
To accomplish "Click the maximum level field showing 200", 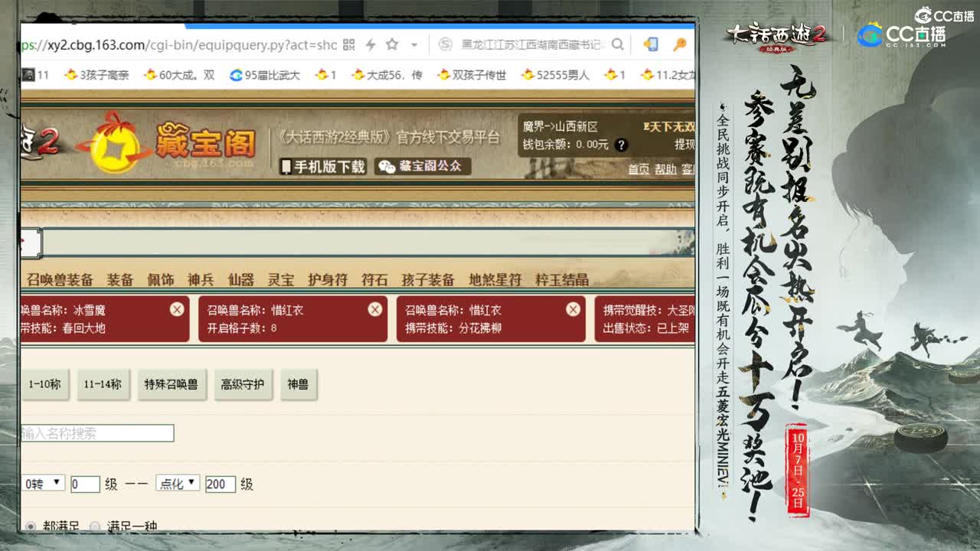I will coord(220,484).
